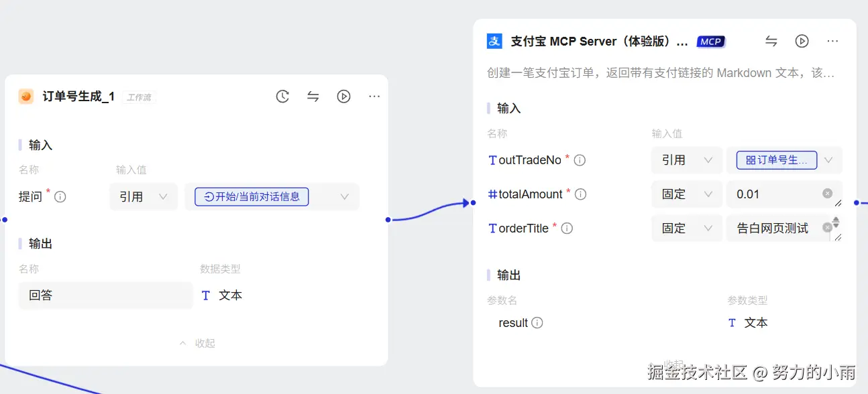Viewport: 868px width, 394px height.
Task: Clear the totalAmount 0.01 value
Action: 828,194
